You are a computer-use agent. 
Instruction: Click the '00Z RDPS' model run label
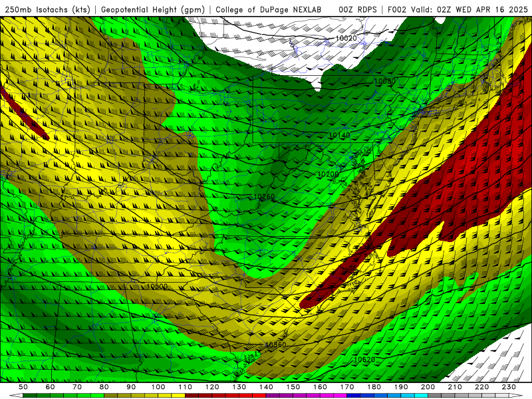pyautogui.click(x=358, y=10)
